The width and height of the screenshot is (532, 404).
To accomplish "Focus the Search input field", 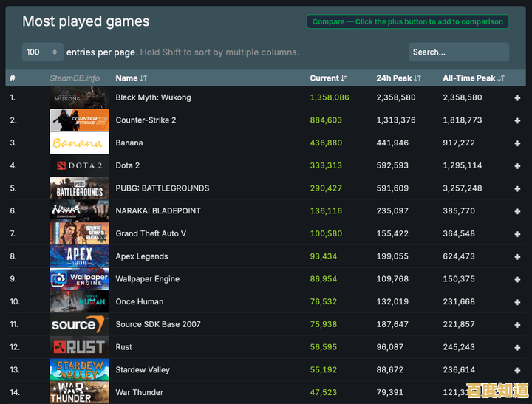I will [458, 52].
